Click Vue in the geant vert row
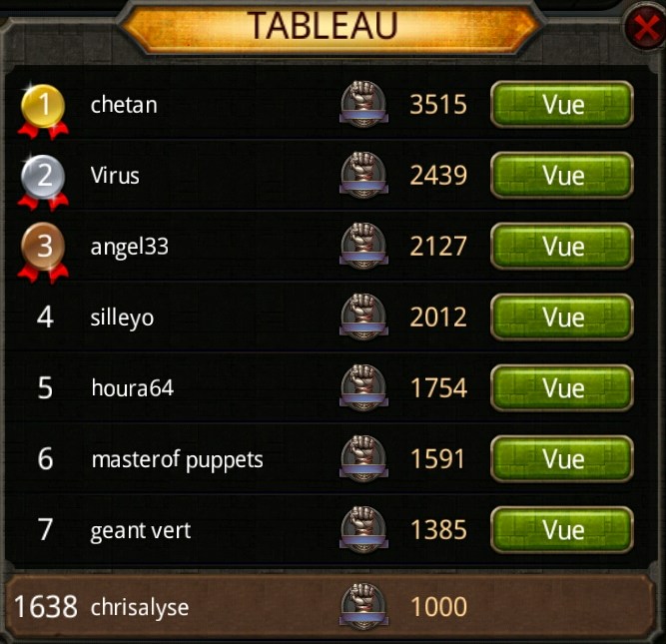The width and height of the screenshot is (666, 644). pos(562,530)
